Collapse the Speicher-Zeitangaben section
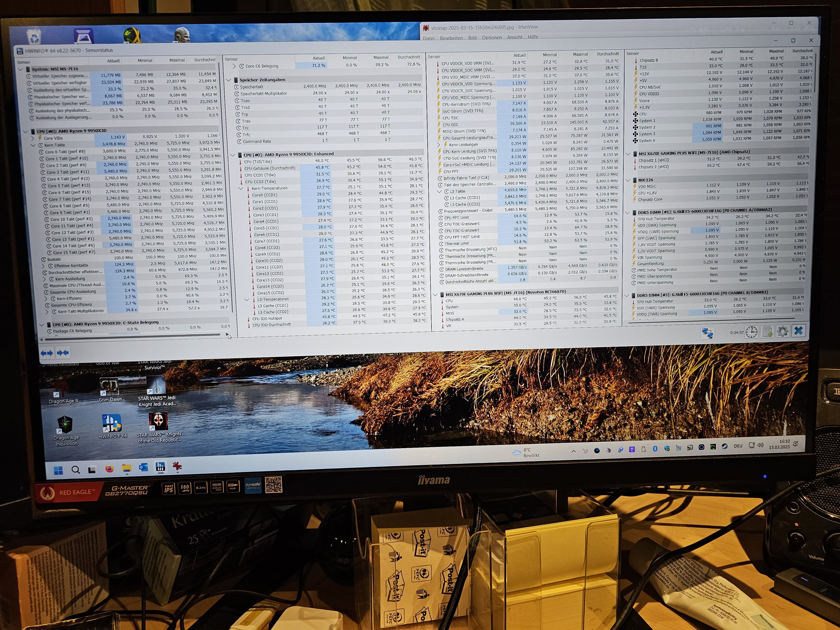This screenshot has height=630, width=840. 229,80
